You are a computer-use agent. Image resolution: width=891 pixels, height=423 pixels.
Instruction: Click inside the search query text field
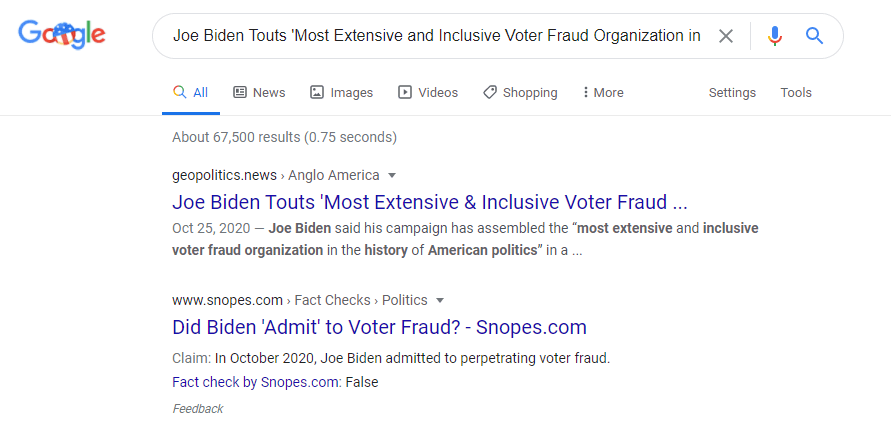coord(436,36)
